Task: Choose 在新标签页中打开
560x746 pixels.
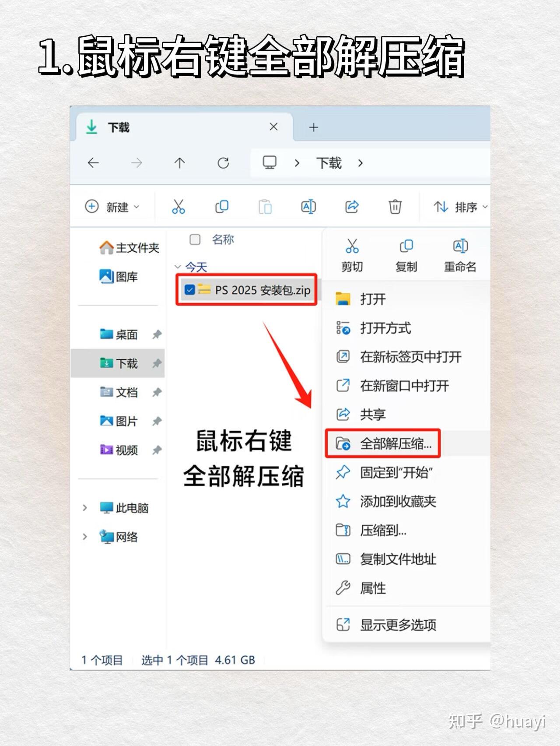Action: (x=406, y=357)
